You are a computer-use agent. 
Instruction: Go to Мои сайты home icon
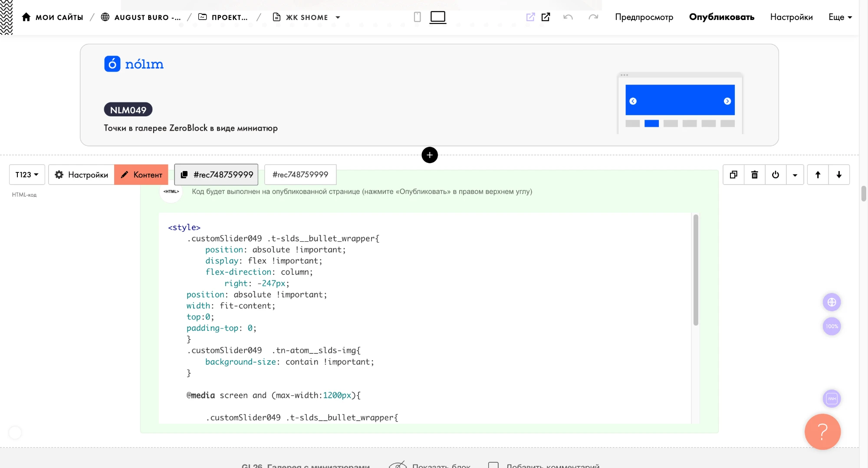tap(26, 17)
